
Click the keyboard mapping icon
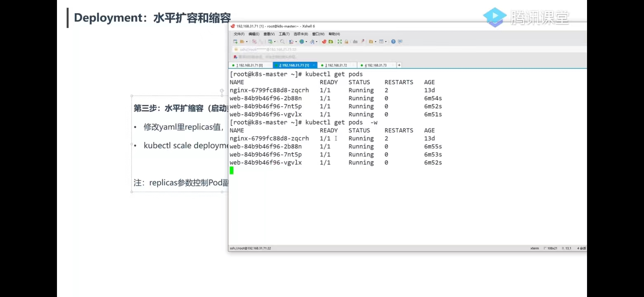355,42
